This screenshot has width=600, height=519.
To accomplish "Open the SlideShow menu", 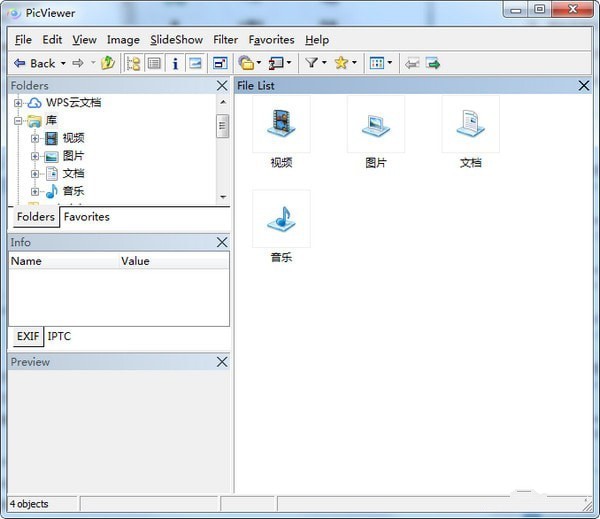I will pos(176,40).
